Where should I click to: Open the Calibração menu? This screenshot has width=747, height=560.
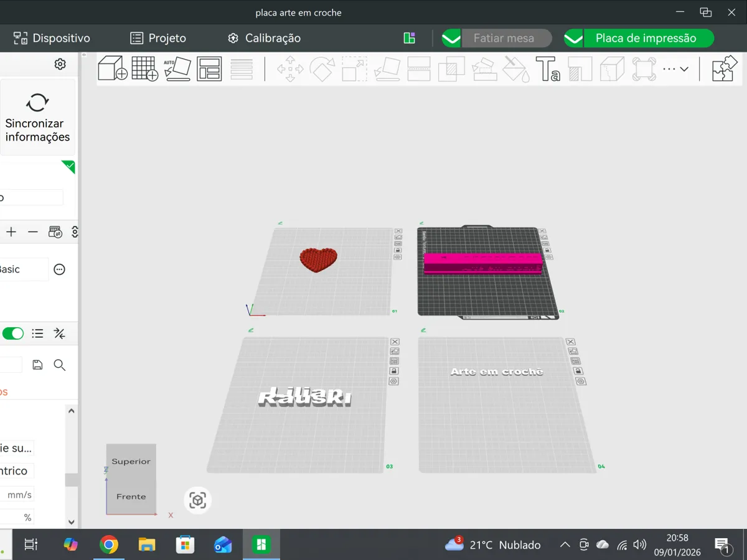(x=263, y=38)
